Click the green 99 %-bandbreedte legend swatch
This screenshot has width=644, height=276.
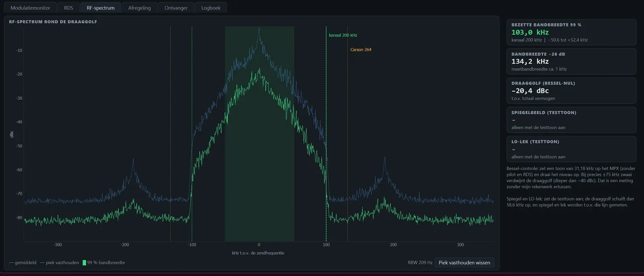click(84, 263)
